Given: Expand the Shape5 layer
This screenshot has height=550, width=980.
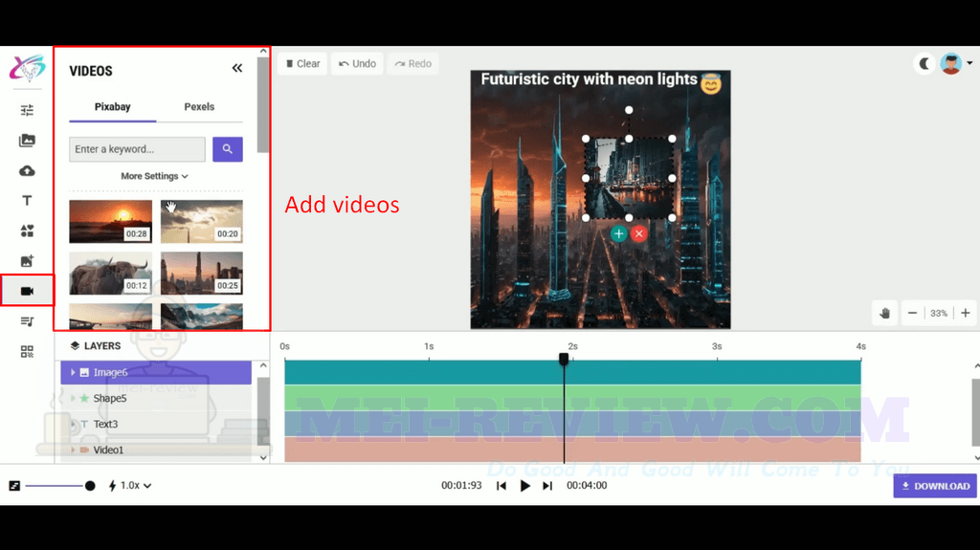Looking at the screenshot, I should coord(73,398).
